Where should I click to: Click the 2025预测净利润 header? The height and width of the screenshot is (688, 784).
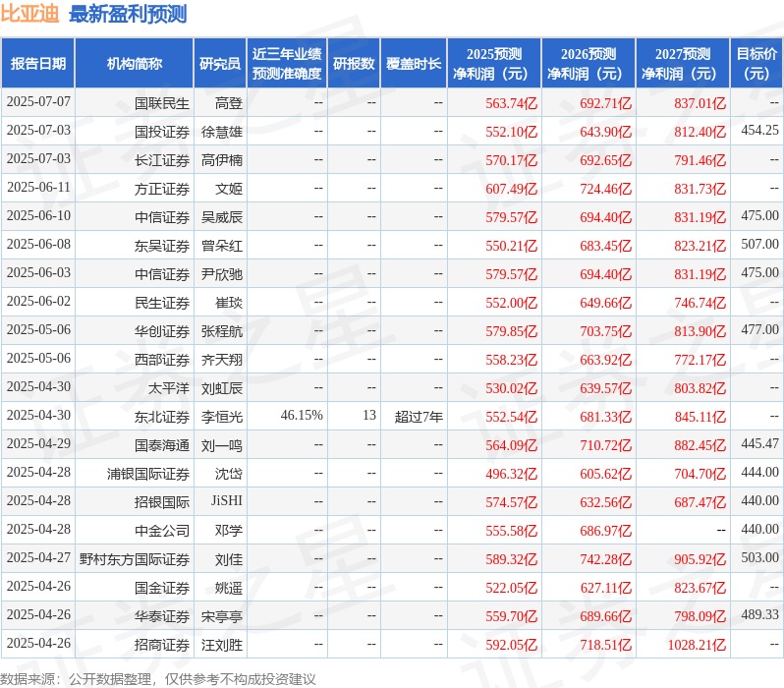coord(494,64)
